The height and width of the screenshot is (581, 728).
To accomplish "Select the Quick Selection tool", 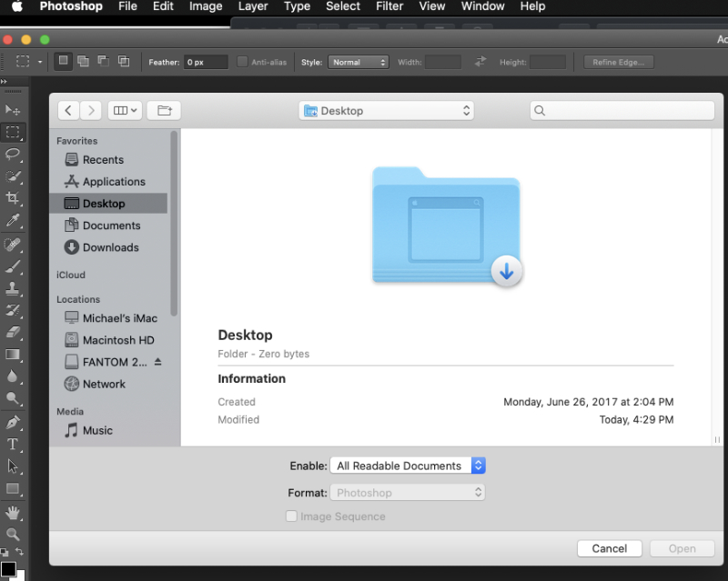I will point(13,176).
